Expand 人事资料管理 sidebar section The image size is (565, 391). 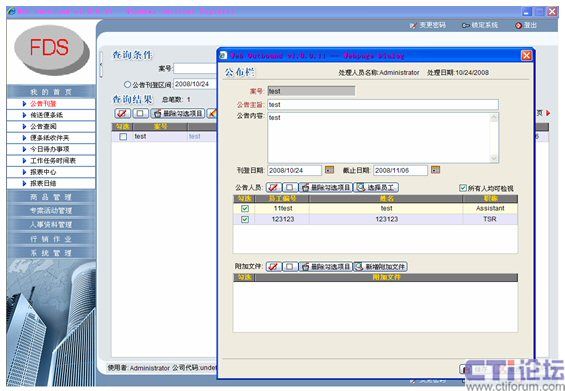coord(51,225)
